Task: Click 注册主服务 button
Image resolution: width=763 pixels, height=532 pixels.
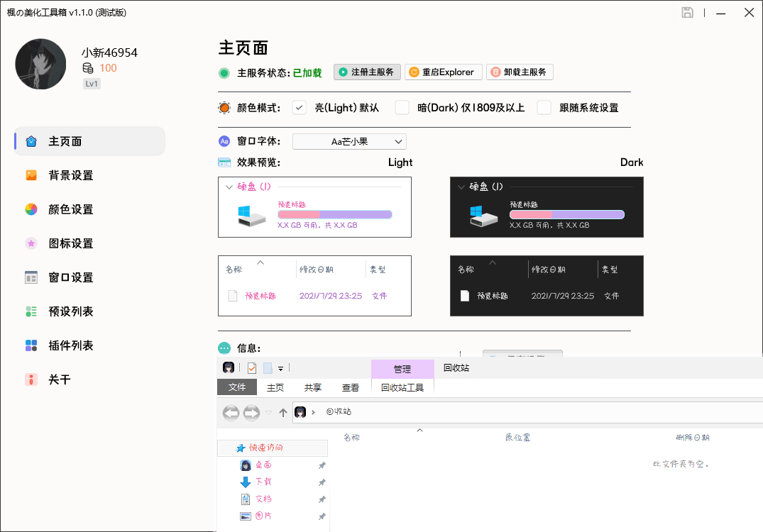Action: [x=367, y=72]
